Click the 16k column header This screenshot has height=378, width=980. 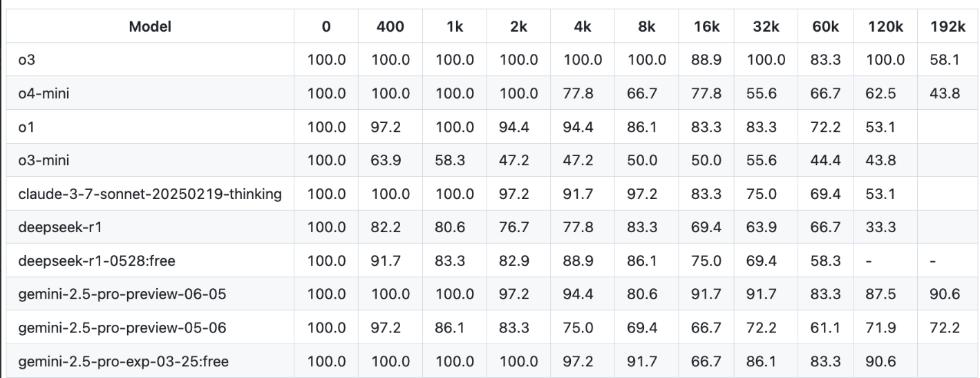tap(706, 26)
